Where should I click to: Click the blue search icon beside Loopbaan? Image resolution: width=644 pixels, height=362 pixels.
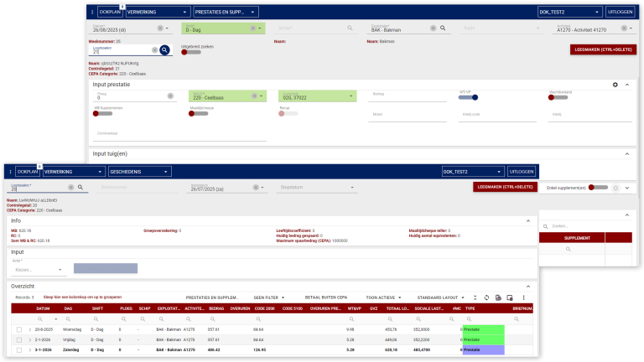(165, 50)
